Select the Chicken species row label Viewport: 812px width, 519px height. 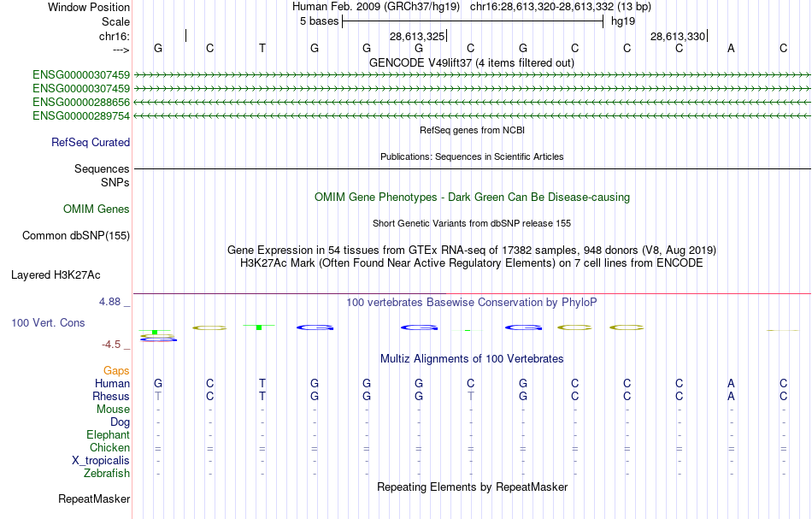pos(109,447)
